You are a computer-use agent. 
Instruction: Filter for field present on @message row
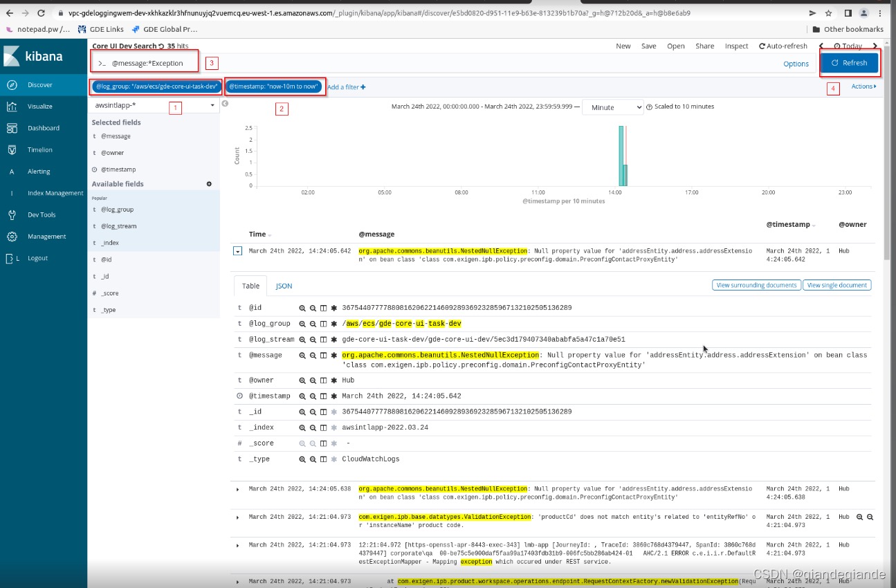click(333, 356)
